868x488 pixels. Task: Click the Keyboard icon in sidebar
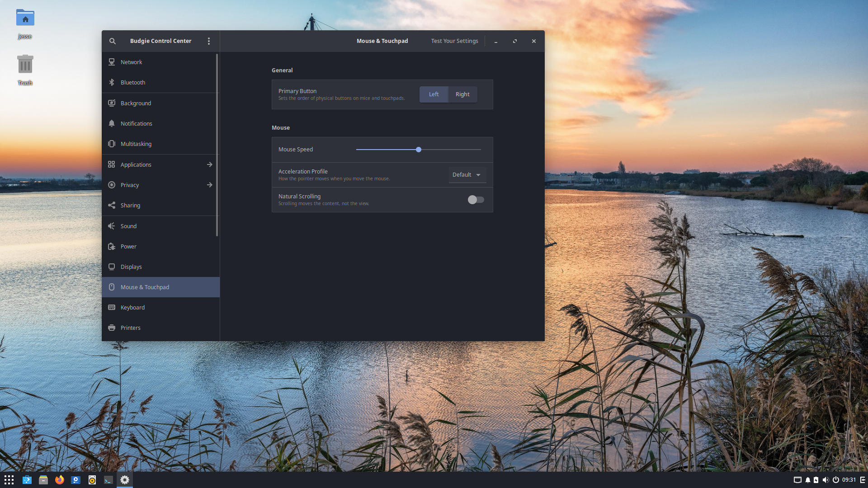(112, 307)
